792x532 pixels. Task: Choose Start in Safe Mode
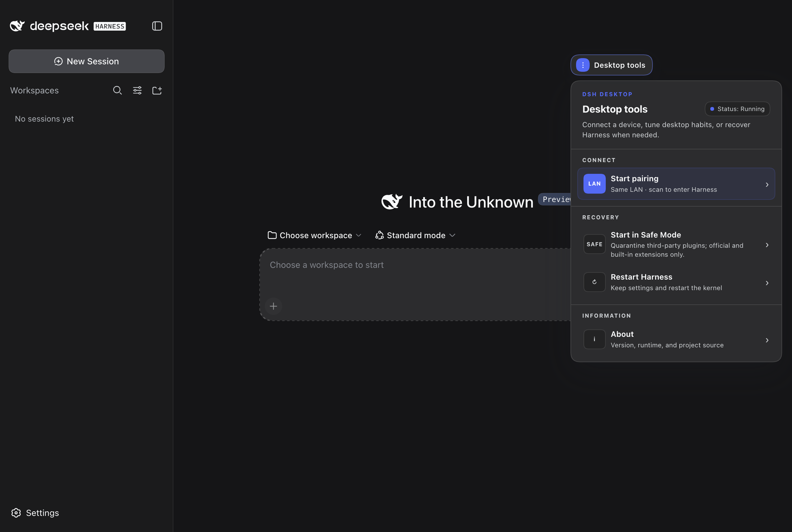pyautogui.click(x=676, y=244)
